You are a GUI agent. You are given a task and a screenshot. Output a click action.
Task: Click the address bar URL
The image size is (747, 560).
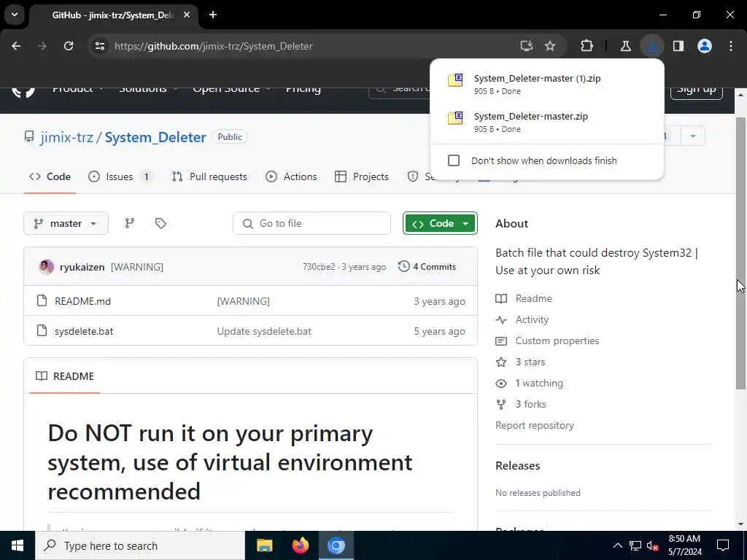pyautogui.click(x=214, y=46)
